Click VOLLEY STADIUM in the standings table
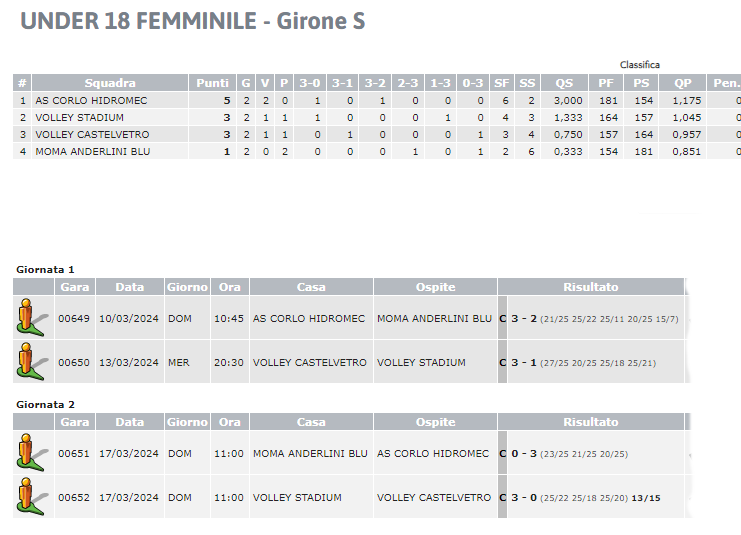 pyautogui.click(x=79, y=118)
